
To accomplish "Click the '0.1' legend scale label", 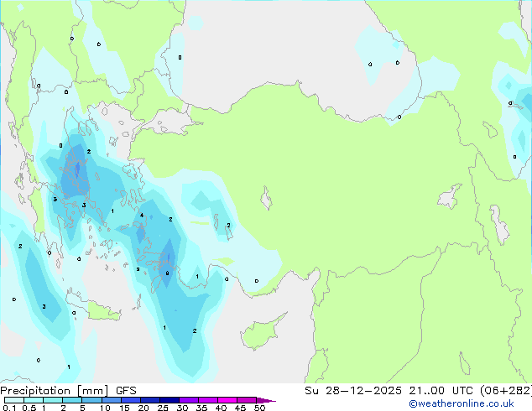I will click(9, 408).
